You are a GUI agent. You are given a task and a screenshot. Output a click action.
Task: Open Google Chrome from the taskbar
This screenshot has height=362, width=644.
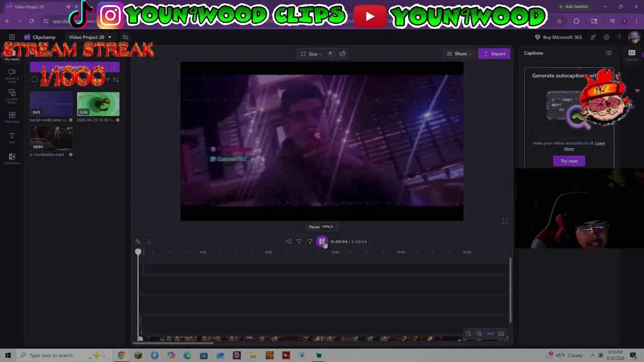click(x=121, y=355)
